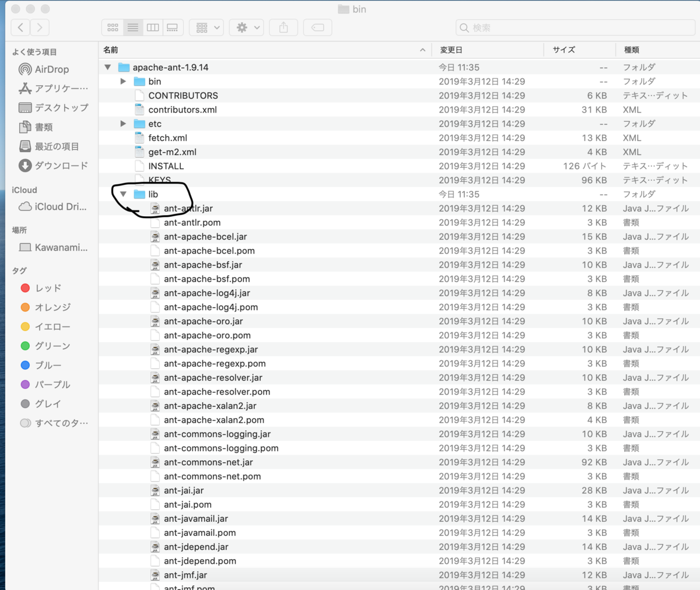Select ant-apache-bsf.jar icon
This screenshot has width=700, height=590.
(155, 265)
